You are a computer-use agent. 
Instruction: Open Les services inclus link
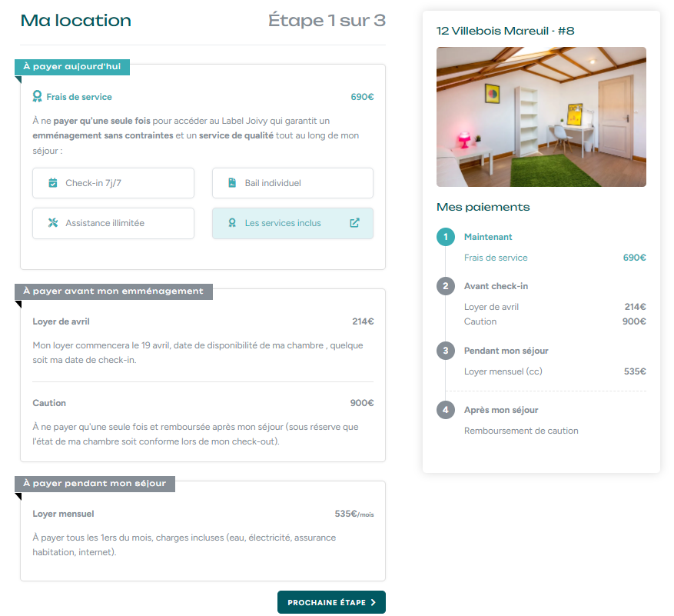click(293, 223)
